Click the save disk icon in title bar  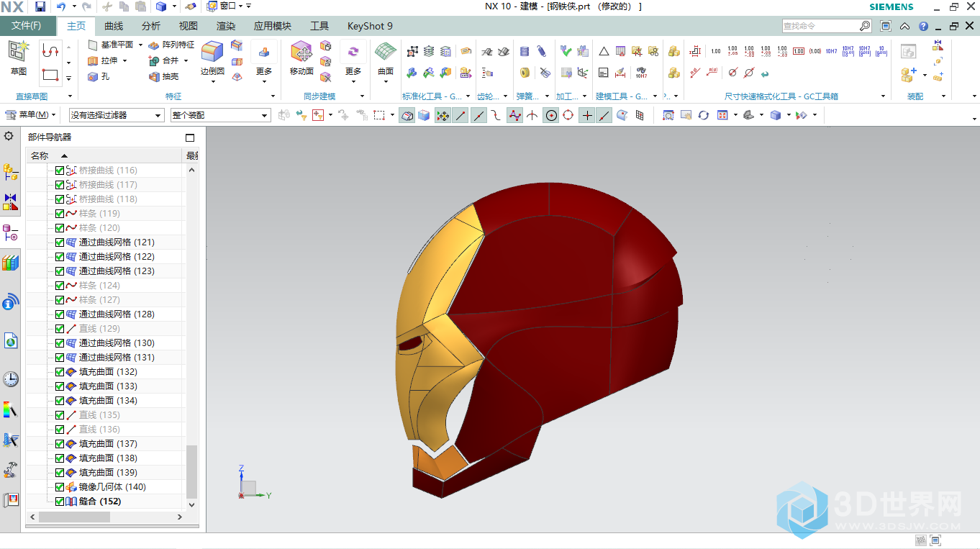[x=40, y=6]
